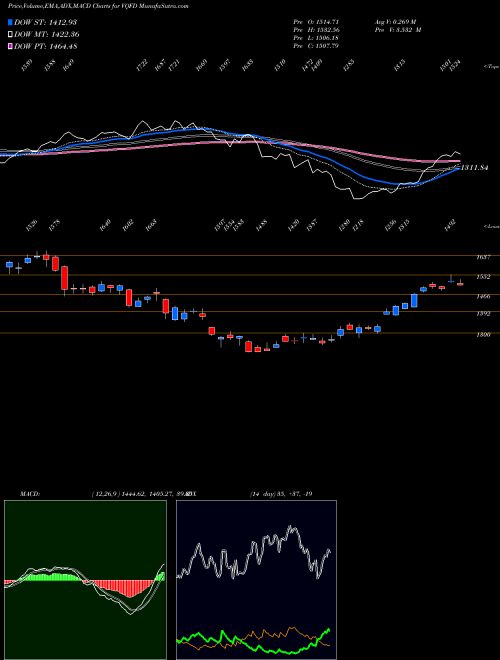Screen dimensions: 500x660
Task: Click the 'Pre O: 1514.71' open value
Action: pyautogui.click(x=316, y=21)
